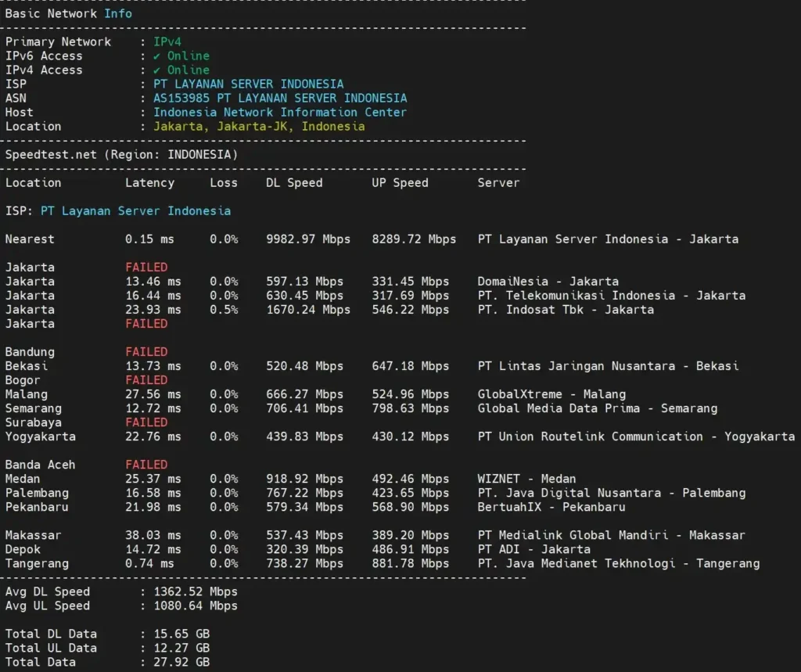Select Avg UL Speed value "1080.64 Mbps"
801x672 pixels.
pyautogui.click(x=196, y=606)
